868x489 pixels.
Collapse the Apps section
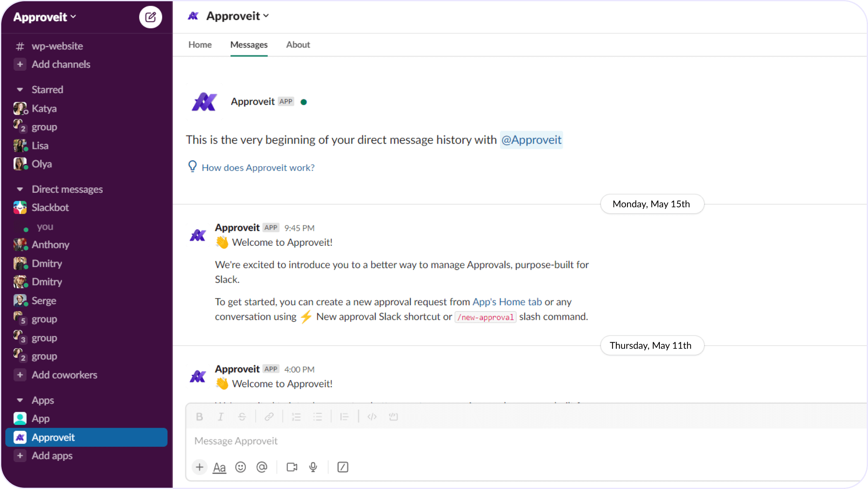(20, 400)
